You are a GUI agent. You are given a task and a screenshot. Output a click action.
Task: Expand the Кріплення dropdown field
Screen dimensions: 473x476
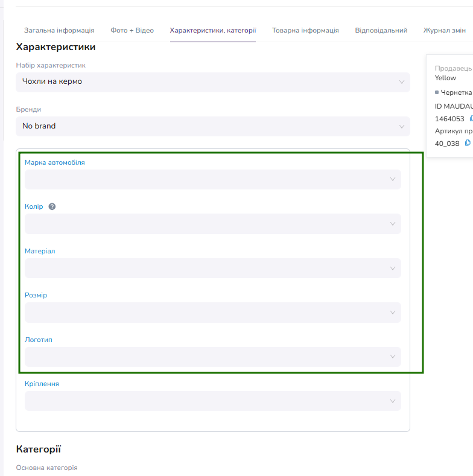point(213,401)
